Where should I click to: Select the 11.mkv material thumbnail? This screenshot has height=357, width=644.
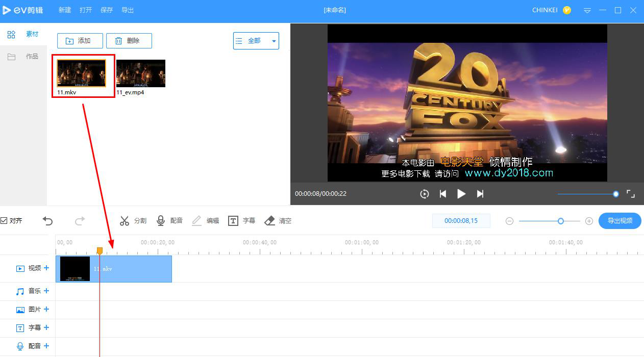pos(83,73)
